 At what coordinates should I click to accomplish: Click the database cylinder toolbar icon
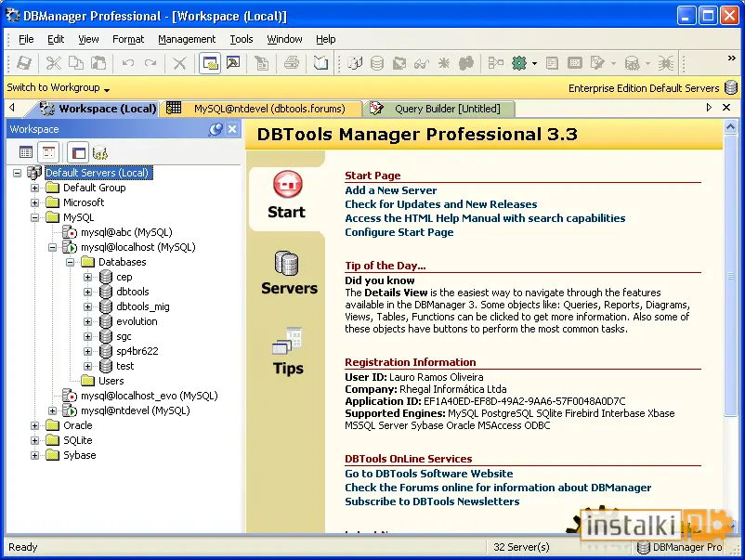pyautogui.click(x=377, y=63)
